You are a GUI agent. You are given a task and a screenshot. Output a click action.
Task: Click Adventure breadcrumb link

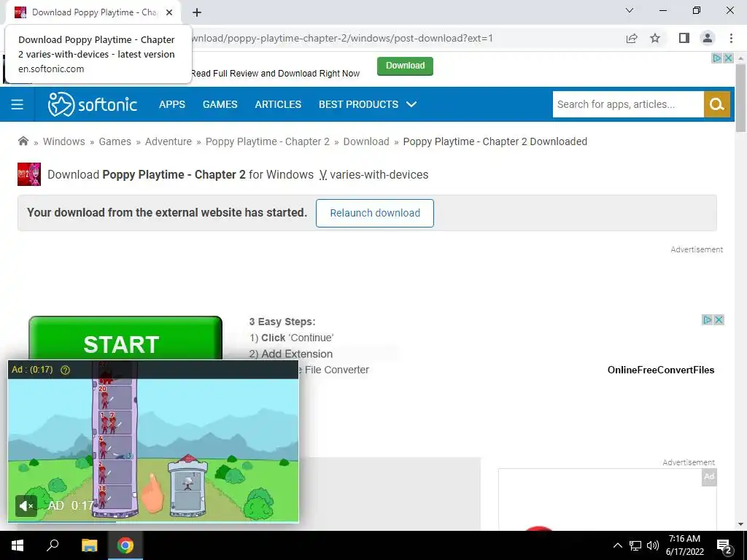(x=169, y=141)
